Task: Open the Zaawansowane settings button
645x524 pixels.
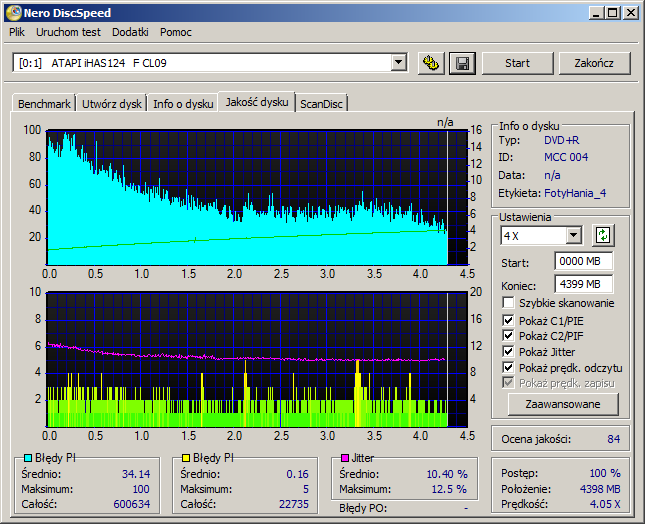Action: coord(563,404)
